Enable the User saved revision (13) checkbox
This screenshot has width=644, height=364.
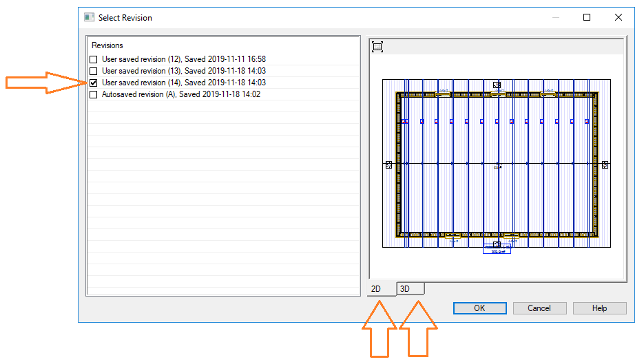94,72
